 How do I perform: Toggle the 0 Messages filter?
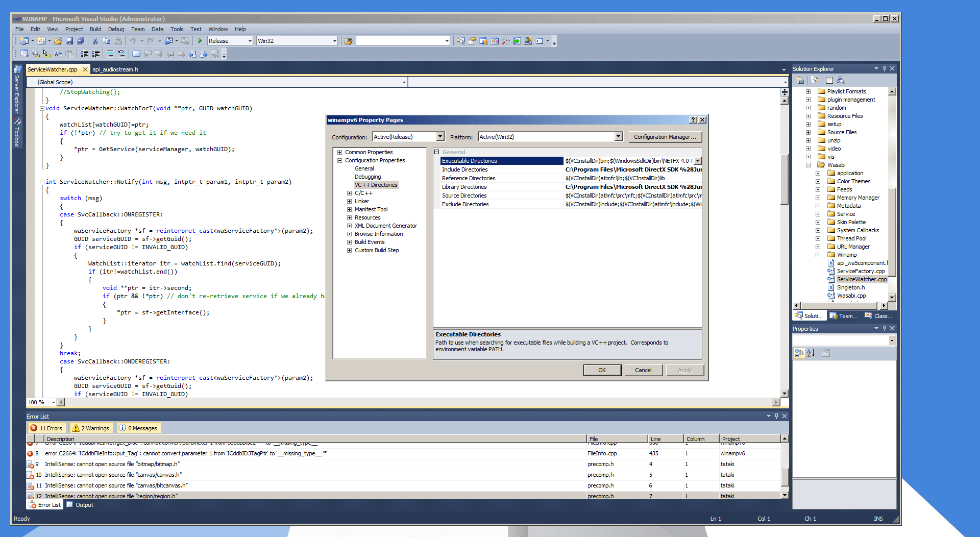pos(138,428)
